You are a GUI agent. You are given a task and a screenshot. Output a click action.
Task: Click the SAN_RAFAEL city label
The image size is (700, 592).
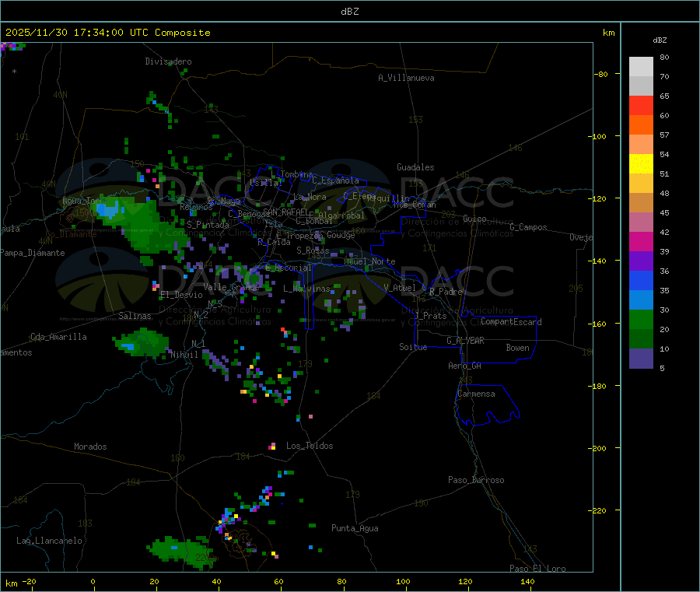pos(285,212)
